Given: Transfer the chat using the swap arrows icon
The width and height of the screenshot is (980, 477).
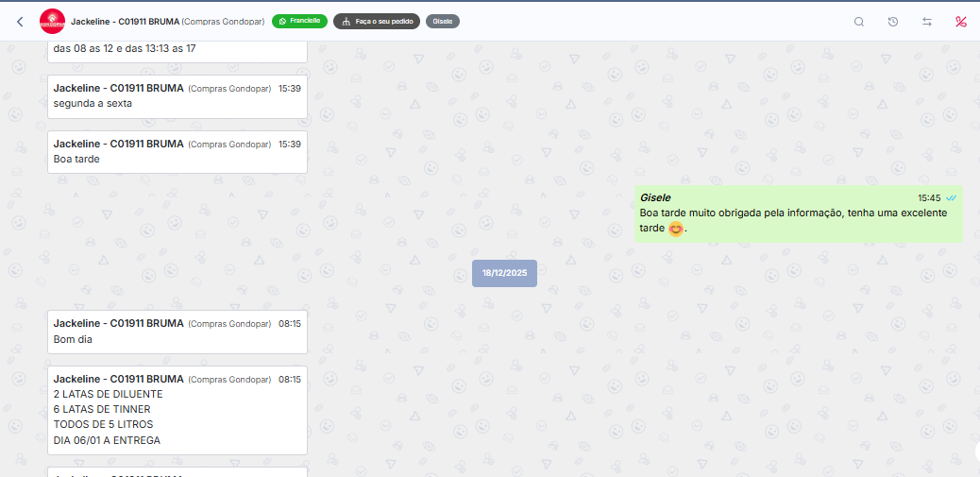Looking at the screenshot, I should [927, 22].
